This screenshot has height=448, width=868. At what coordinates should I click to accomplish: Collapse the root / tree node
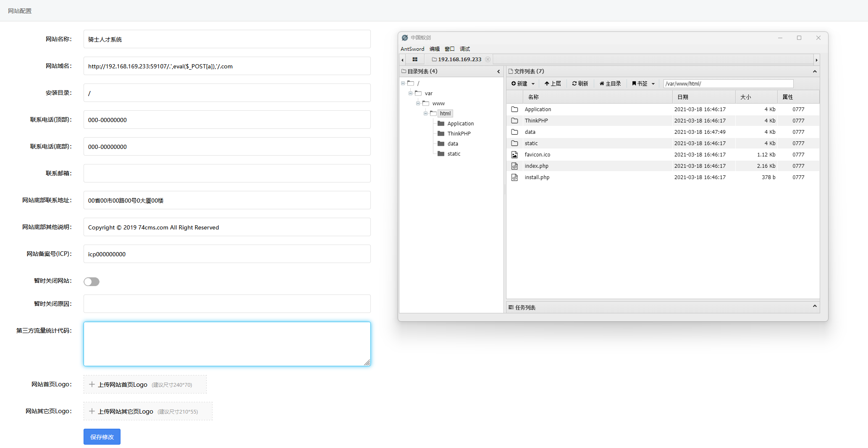tap(403, 83)
